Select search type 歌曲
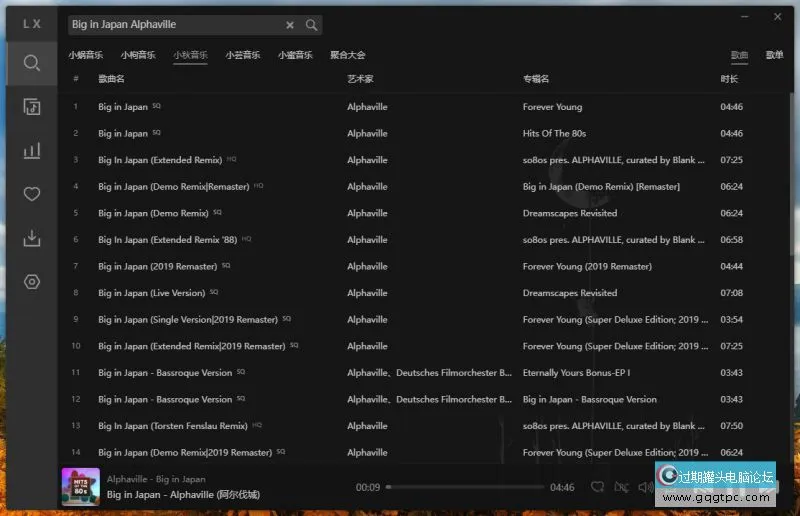 click(739, 56)
